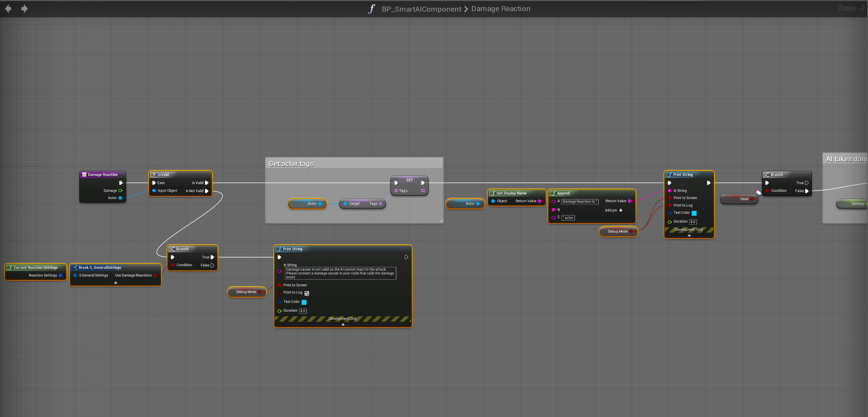This screenshot has height=417, width=868.
Task: Collapse the upper-right Print String advanced arrow
Action: coord(689,235)
